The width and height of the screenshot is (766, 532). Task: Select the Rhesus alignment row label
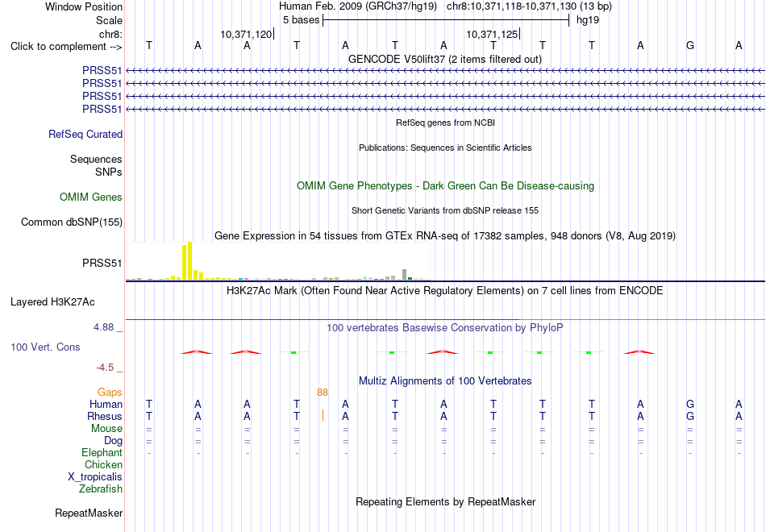105,416
